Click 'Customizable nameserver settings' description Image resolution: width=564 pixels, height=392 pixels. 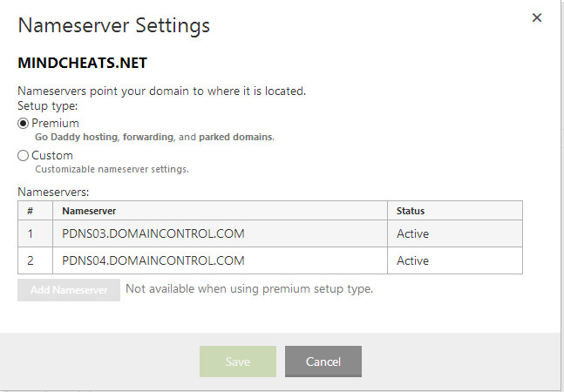(x=112, y=169)
